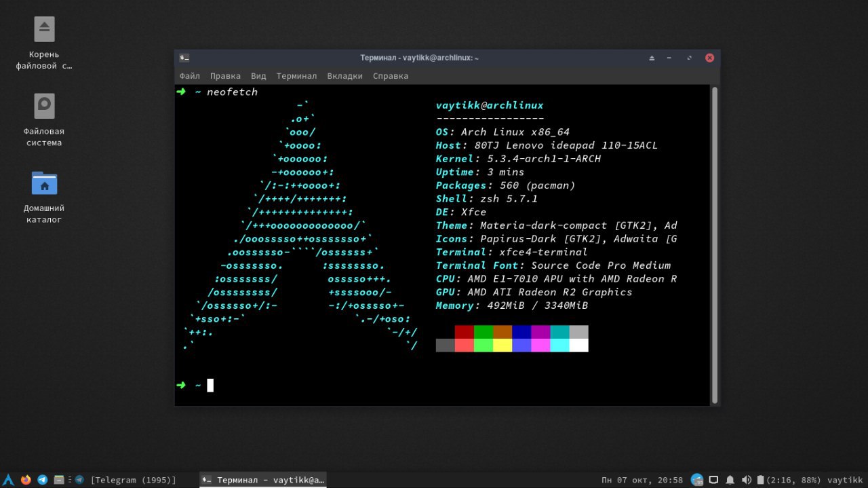Click the volume speaker icon
The height and width of the screenshot is (488, 868).
[x=747, y=480]
